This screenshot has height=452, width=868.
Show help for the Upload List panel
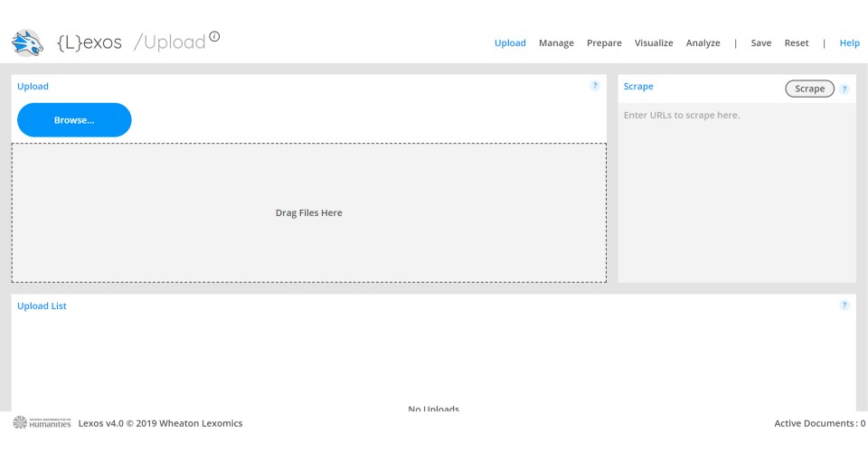[x=844, y=306]
